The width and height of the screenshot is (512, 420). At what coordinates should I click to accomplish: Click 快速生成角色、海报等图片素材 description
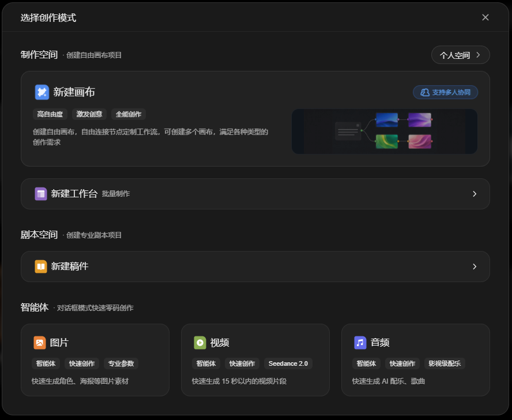click(x=80, y=381)
